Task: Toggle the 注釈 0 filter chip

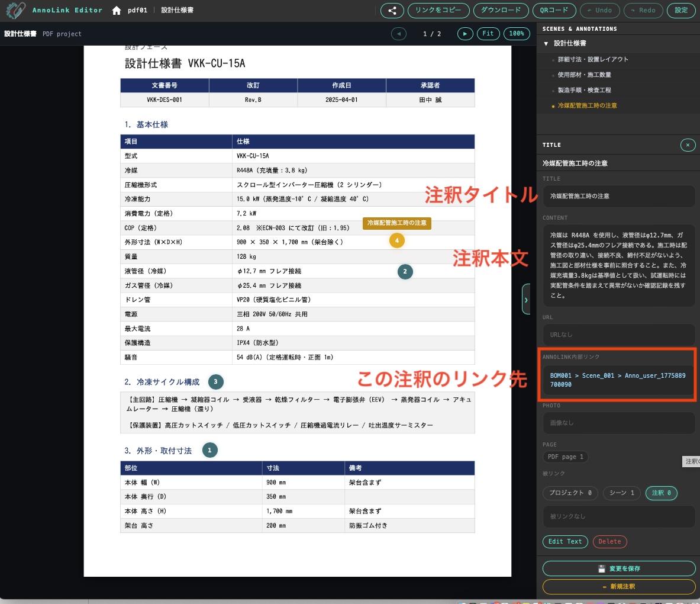Action: click(662, 493)
